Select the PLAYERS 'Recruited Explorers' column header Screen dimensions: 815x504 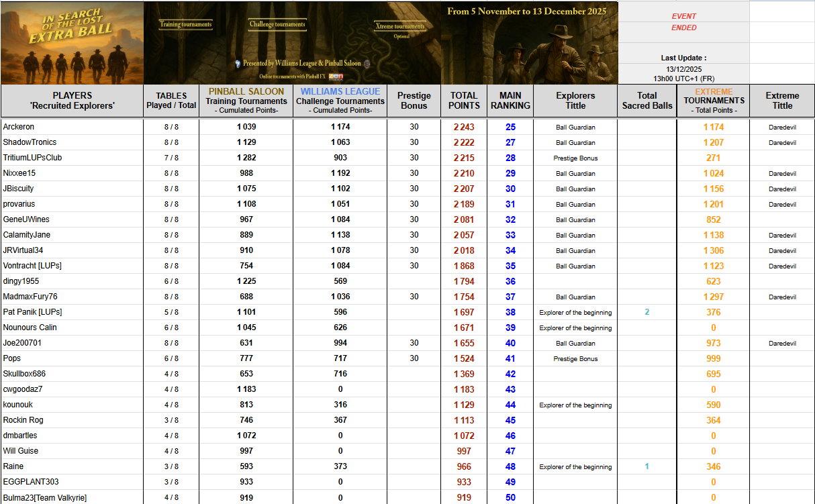pyautogui.click(x=72, y=101)
